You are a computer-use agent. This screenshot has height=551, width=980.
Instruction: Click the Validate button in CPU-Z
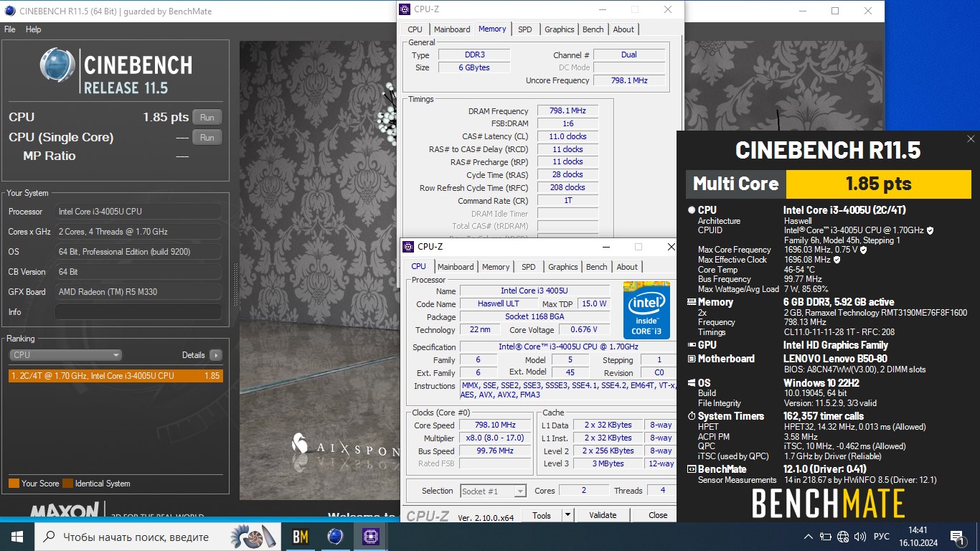click(603, 515)
